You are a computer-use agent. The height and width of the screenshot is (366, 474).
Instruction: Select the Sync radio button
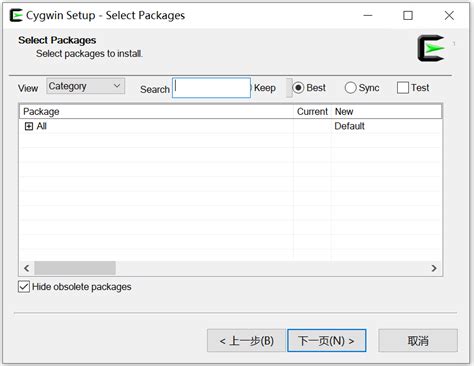pyautogui.click(x=350, y=88)
